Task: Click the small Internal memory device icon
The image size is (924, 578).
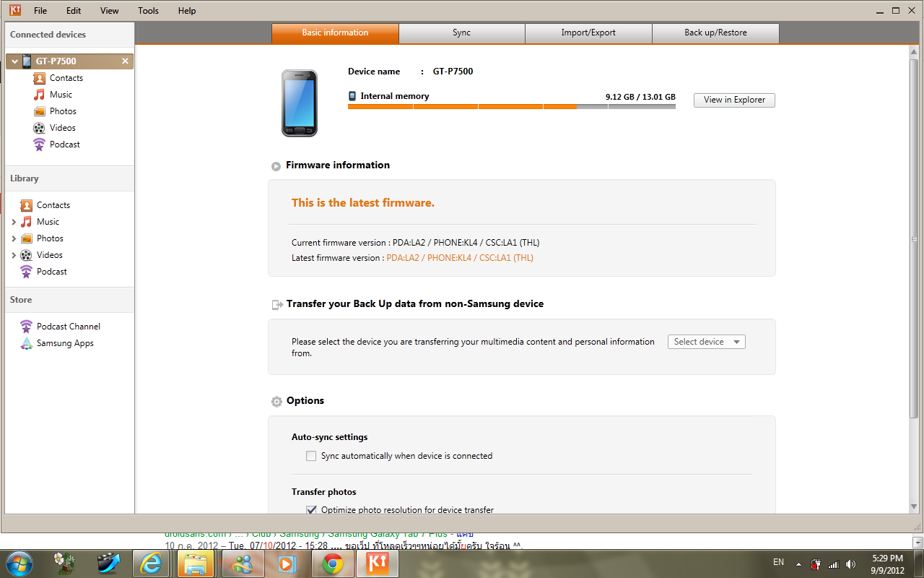Action: (352, 96)
